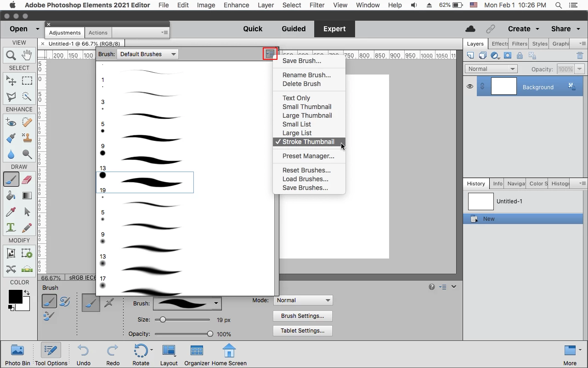Select the Move tool
The image size is (588, 368).
coord(11,81)
